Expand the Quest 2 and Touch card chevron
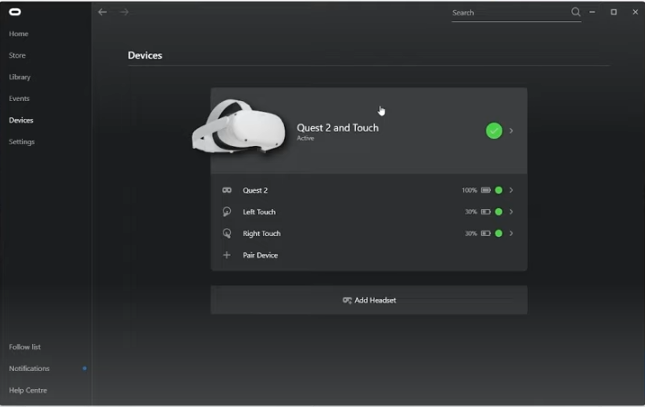 pyautogui.click(x=511, y=131)
